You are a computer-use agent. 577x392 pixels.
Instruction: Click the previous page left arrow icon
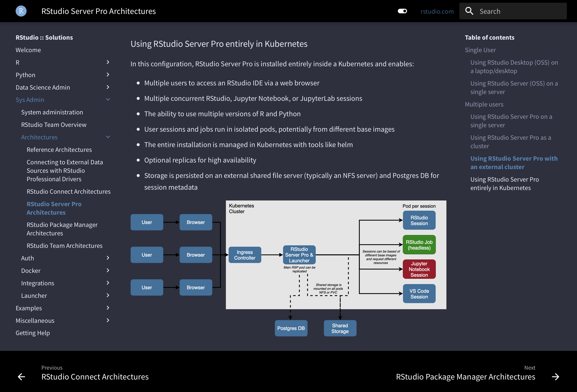[22, 377]
